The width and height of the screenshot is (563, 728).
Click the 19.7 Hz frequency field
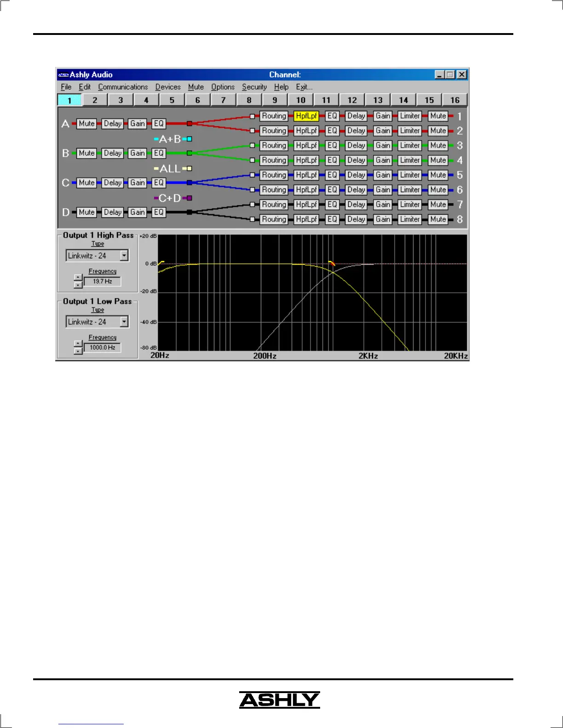pos(102,281)
